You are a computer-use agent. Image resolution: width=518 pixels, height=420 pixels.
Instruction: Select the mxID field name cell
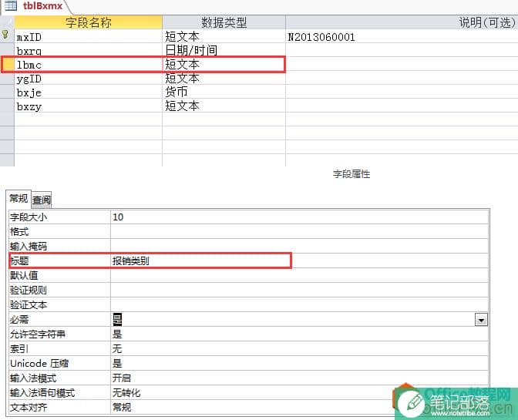(88, 37)
